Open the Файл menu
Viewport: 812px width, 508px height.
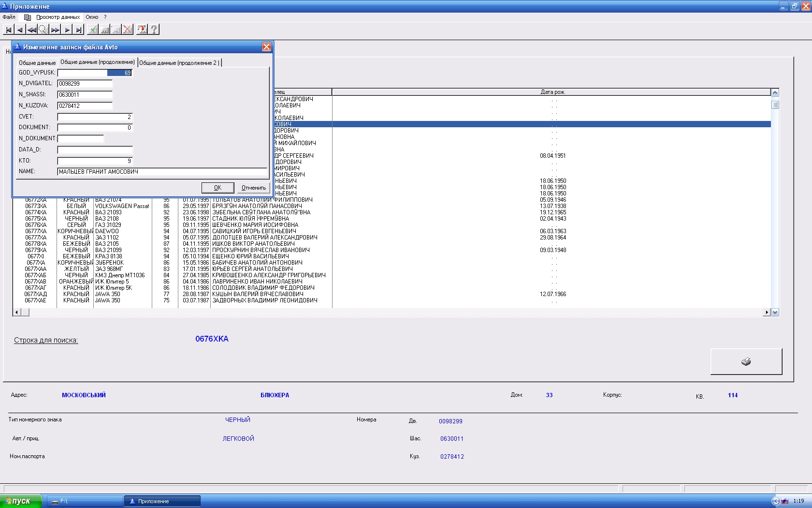(x=9, y=17)
